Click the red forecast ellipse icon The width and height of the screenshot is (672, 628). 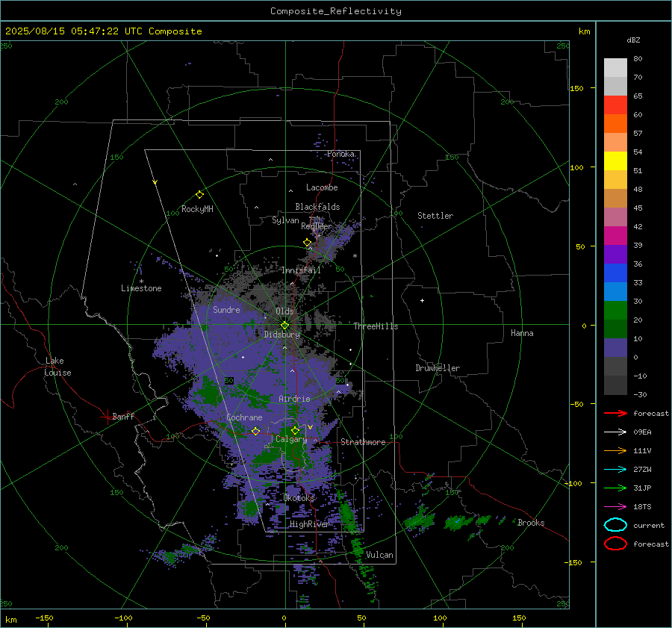(x=615, y=544)
